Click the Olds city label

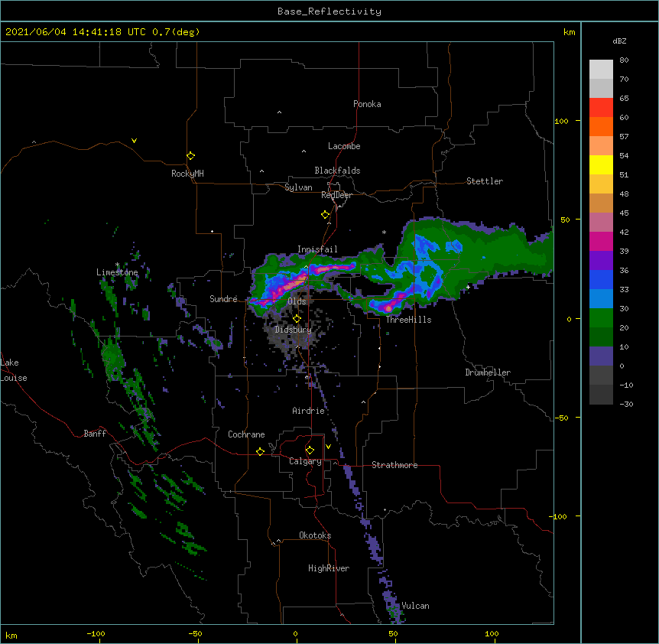pos(297,301)
